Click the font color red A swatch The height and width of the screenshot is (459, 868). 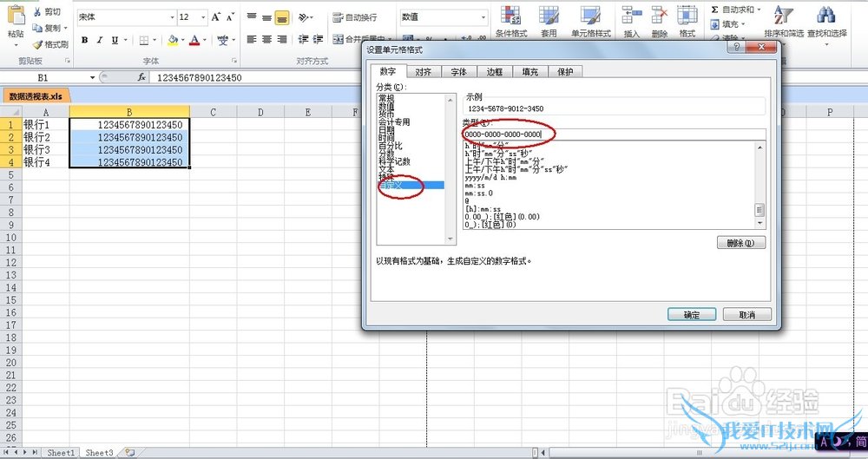pyautogui.click(x=194, y=40)
